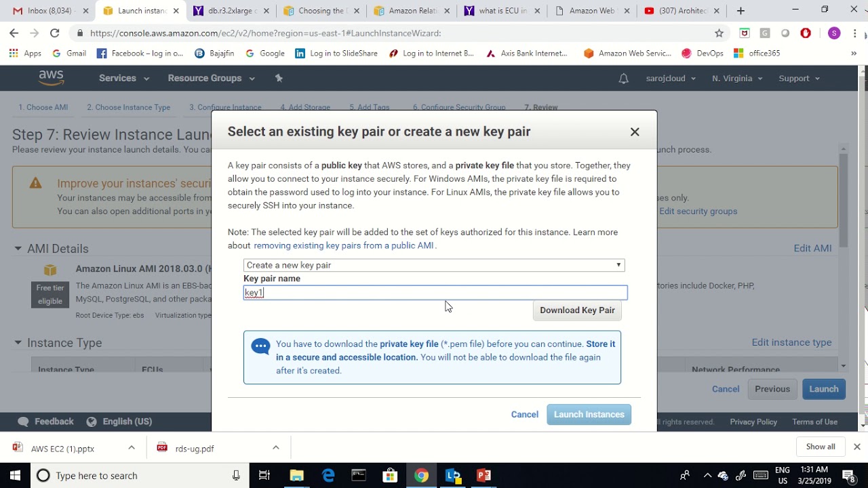Open the Privacy Policy link
The width and height of the screenshot is (868, 488).
(753, 422)
